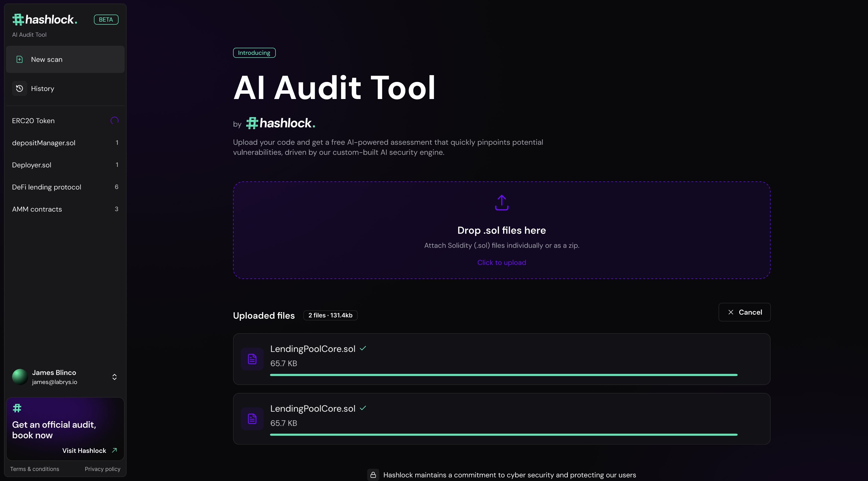Open the AMM contracts scan

pyautogui.click(x=65, y=209)
